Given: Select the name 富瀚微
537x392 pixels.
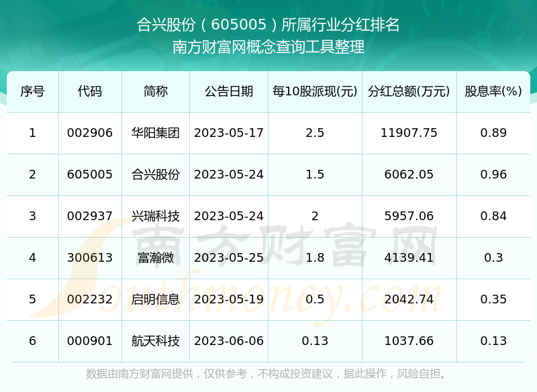Looking at the screenshot, I should [x=156, y=258].
